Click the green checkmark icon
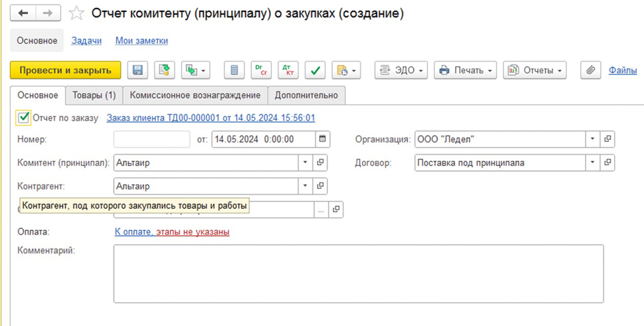 tap(315, 70)
